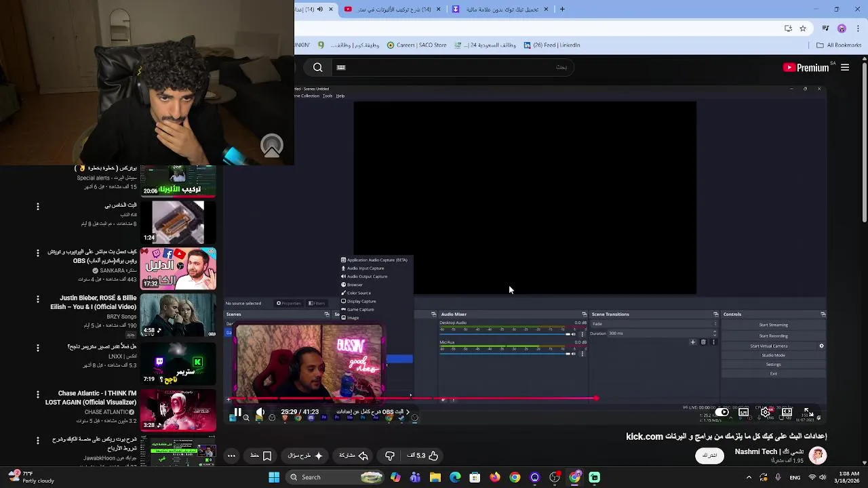The width and height of the screenshot is (868, 488).
Task: Click the Share (مشاركة) button
Action: pyautogui.click(x=353, y=456)
